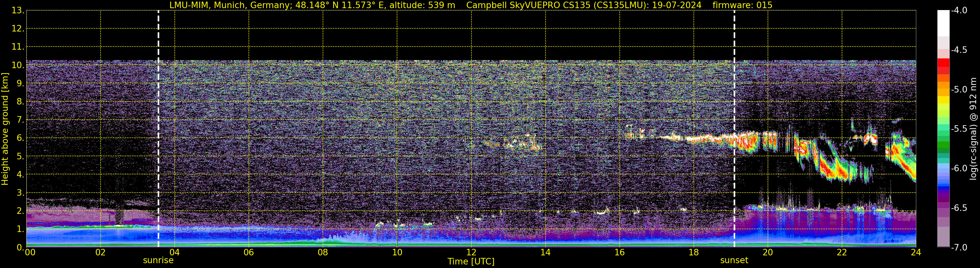
Task: Click the x-axis tick label '08'
Action: 323,252
